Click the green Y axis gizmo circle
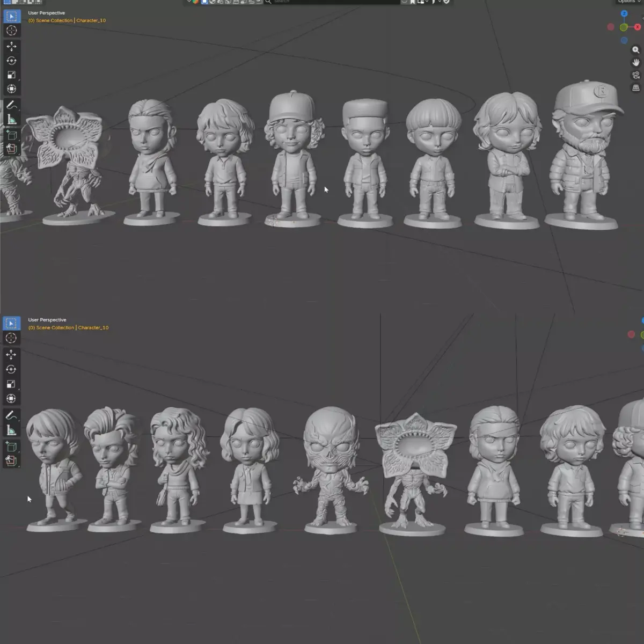644x644 pixels. (x=624, y=27)
